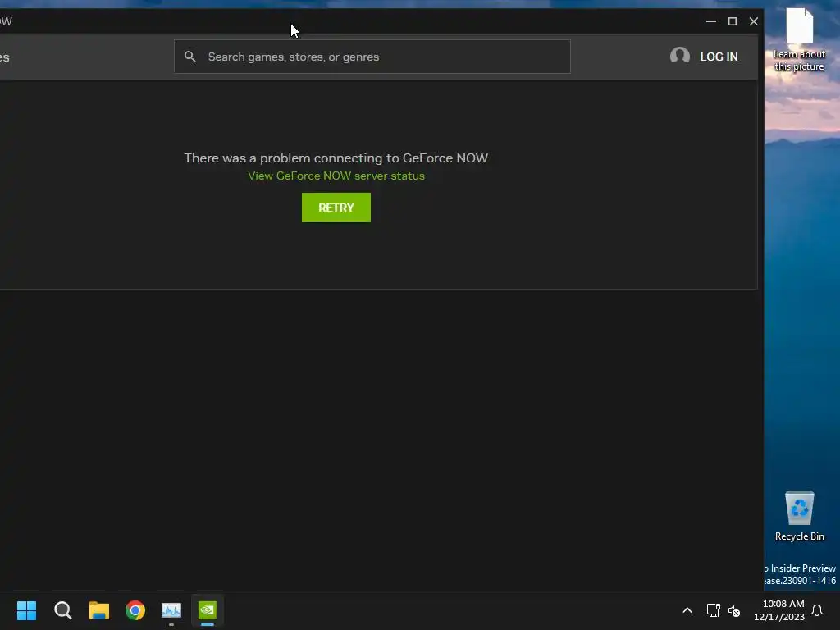840x630 pixels.
Task: Open the performance monitor app in taskbar
Action: click(171, 610)
